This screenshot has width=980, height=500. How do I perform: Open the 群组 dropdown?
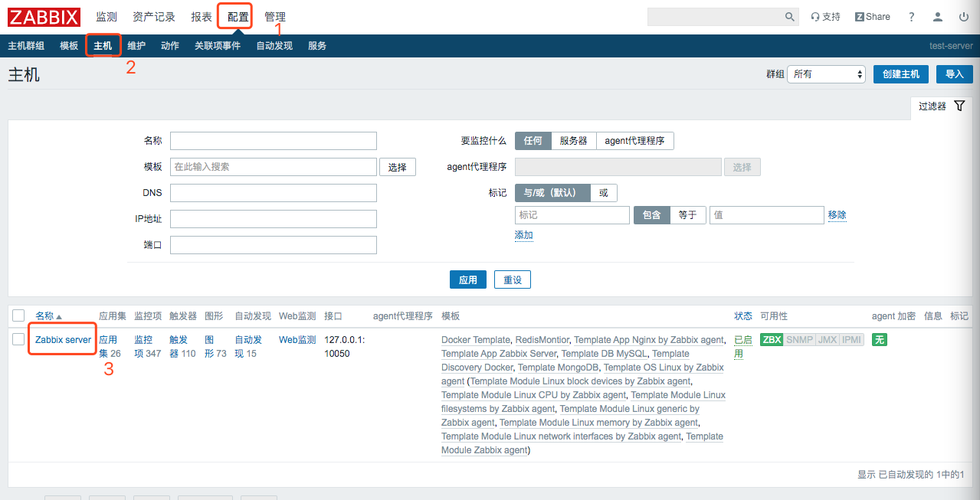point(826,74)
